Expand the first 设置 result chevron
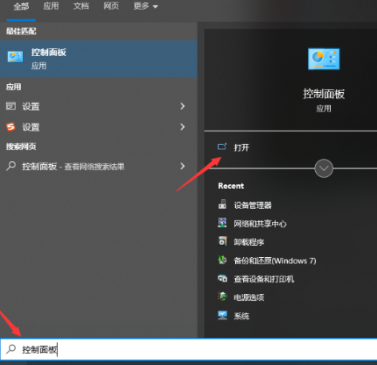Screen dimensions: 377x365 (x=182, y=106)
